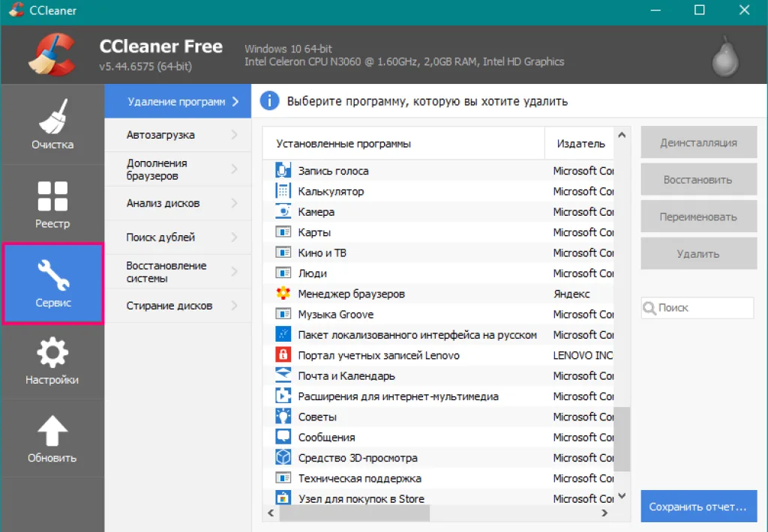Click the Деинсталляция button

[x=698, y=142]
